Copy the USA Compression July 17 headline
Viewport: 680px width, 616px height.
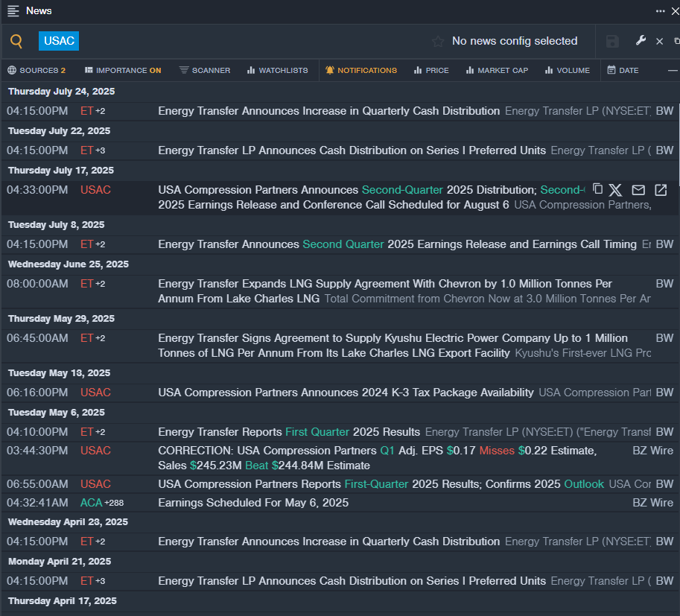tap(597, 189)
